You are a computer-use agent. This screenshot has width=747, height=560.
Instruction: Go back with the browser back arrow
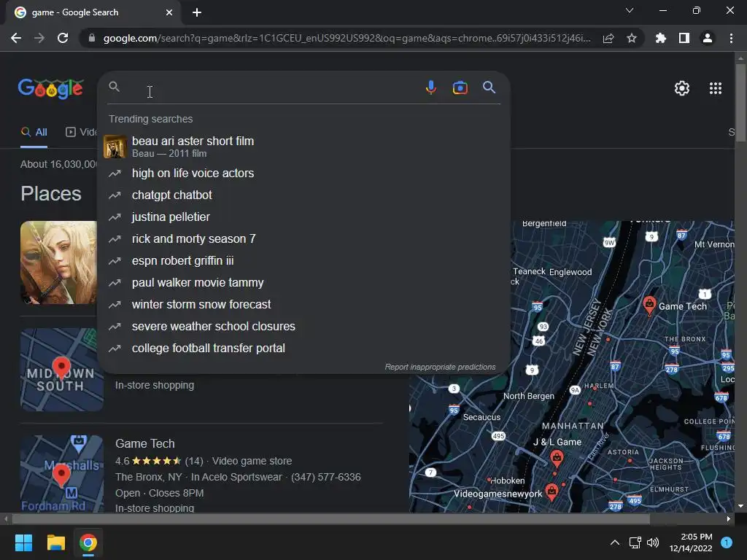click(x=16, y=38)
